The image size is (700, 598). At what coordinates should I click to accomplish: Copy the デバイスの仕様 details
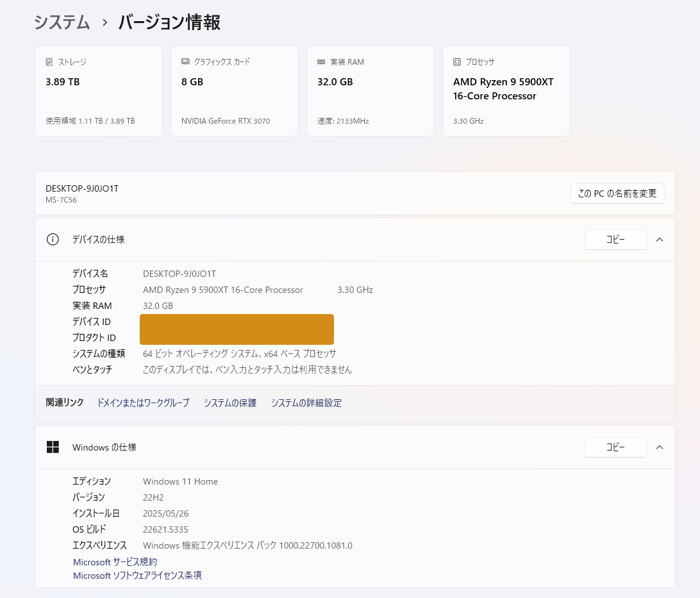(615, 240)
